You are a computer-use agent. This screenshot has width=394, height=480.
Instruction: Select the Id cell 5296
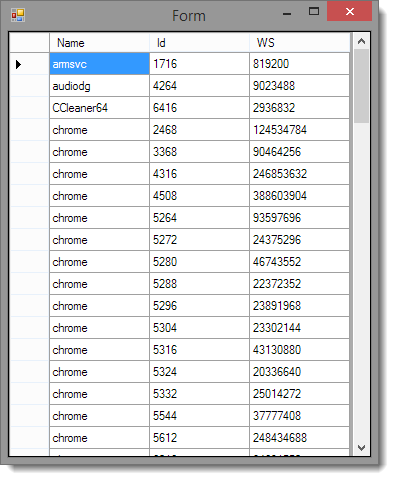click(199, 306)
